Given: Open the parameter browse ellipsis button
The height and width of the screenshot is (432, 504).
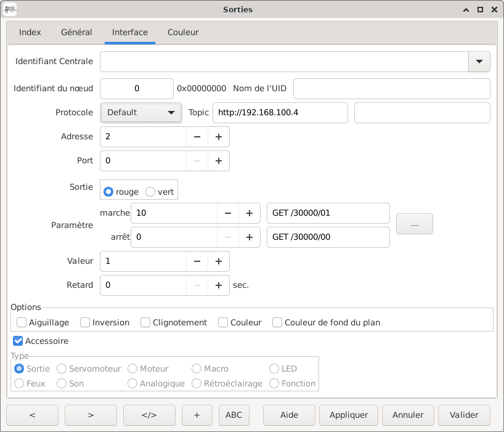Looking at the screenshot, I should click(414, 225).
